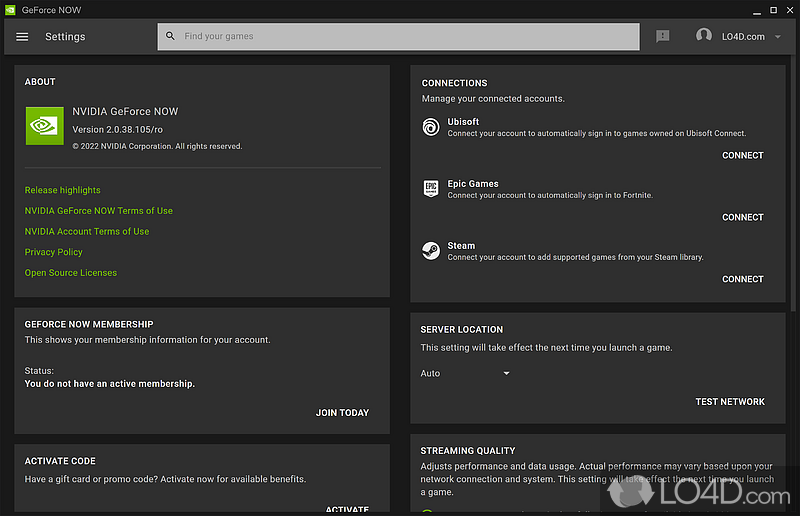The image size is (800, 516).
Task: Minimize the GeForce NOW window
Action: 757,11
